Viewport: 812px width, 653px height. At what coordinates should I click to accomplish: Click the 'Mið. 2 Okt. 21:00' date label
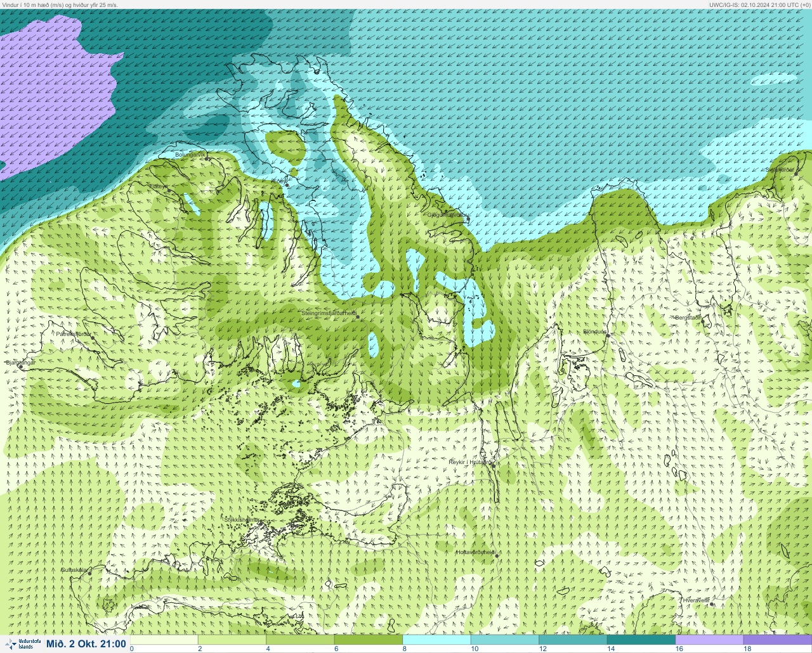[x=86, y=644]
